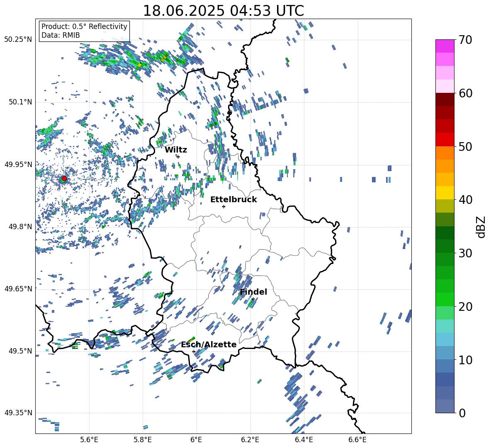Click the colorbar value 40
The image size is (491, 448).
pos(465,200)
